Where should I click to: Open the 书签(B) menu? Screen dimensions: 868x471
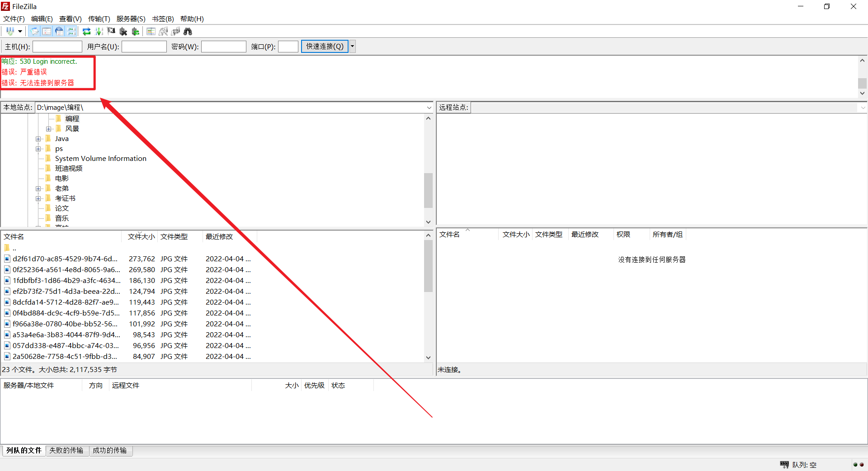click(163, 19)
